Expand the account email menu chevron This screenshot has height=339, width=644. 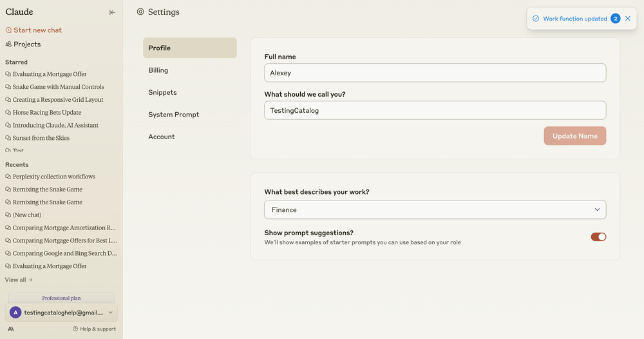point(111,313)
